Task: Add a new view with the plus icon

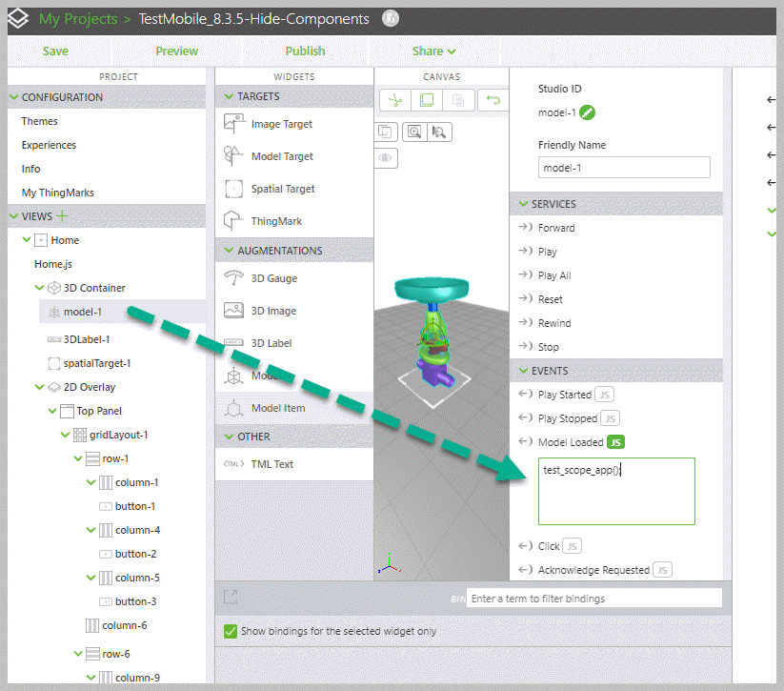Action: [x=63, y=216]
